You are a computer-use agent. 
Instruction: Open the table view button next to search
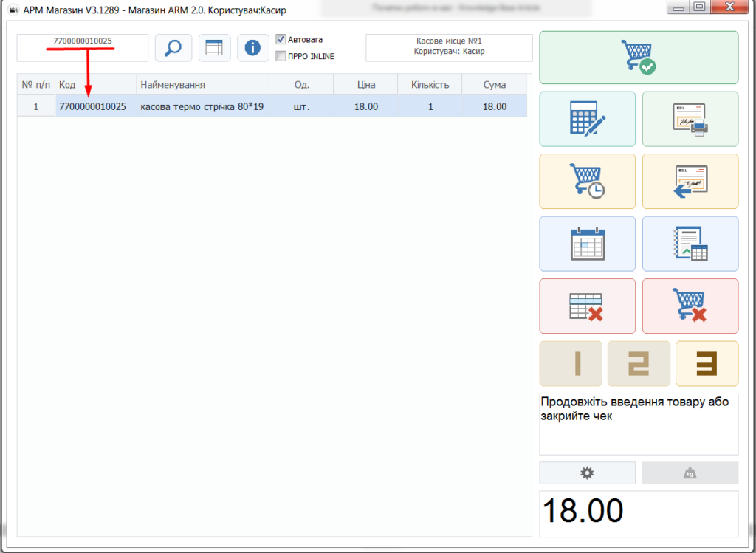pyautogui.click(x=214, y=48)
